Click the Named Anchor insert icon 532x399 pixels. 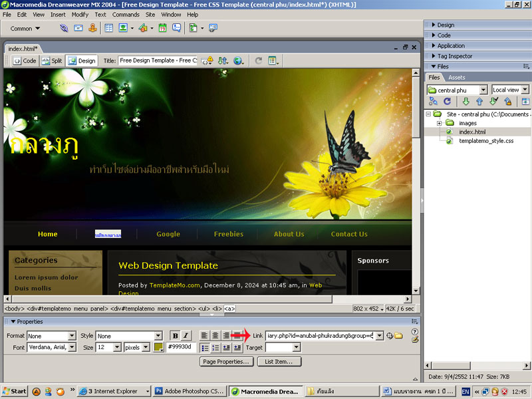pos(92,29)
